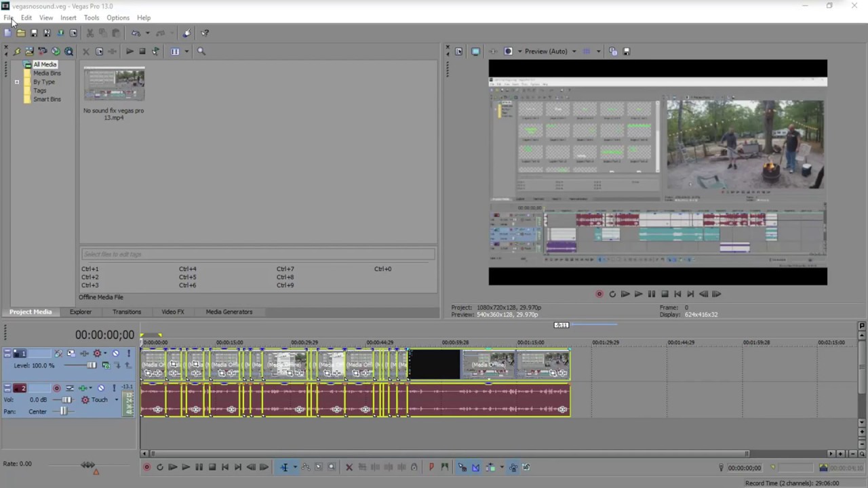Screen dimensions: 868x488
Task: Click the track 1 Track FX icon
Action: point(85,353)
